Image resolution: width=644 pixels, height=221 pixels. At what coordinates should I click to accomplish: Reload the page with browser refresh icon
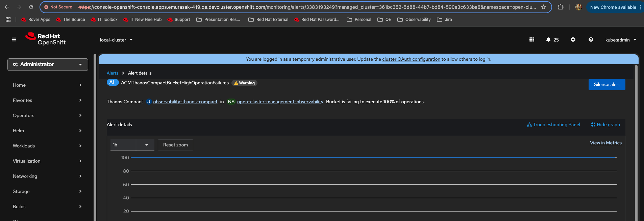[31, 7]
